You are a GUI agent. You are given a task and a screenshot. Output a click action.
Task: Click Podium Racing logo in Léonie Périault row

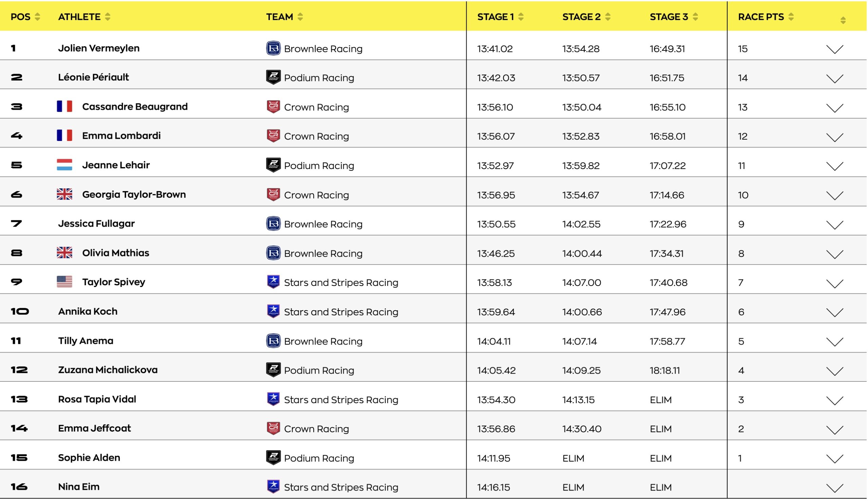pyautogui.click(x=273, y=78)
